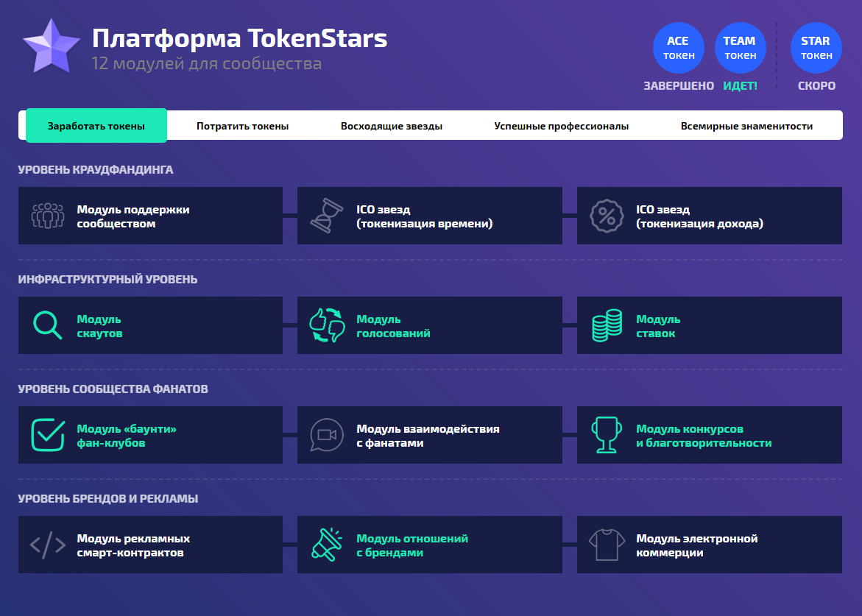This screenshot has height=616, width=862.
Task: Click the thumbs up/down voting icon
Action: (327, 325)
